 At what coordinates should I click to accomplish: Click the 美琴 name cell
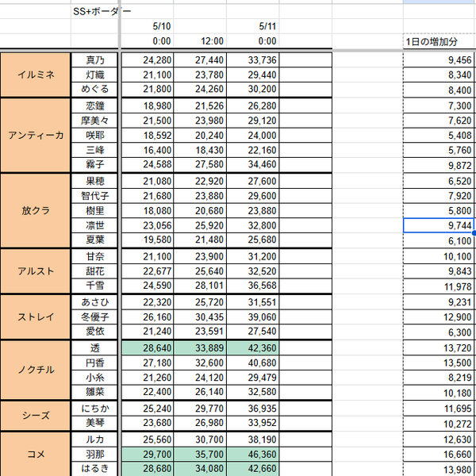tap(94, 423)
